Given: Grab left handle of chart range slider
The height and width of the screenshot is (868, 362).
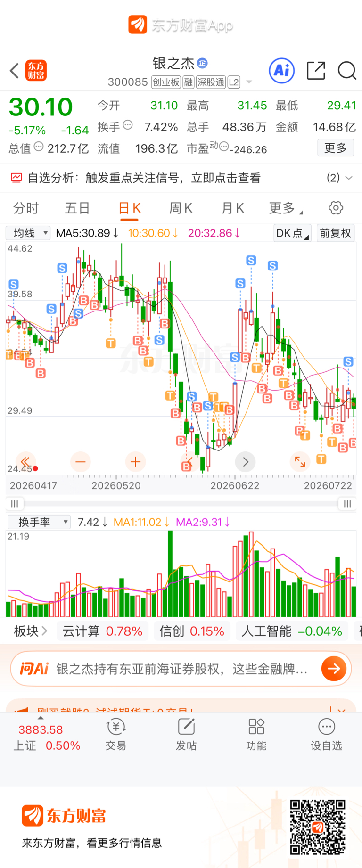Looking at the screenshot, I should (15, 504).
